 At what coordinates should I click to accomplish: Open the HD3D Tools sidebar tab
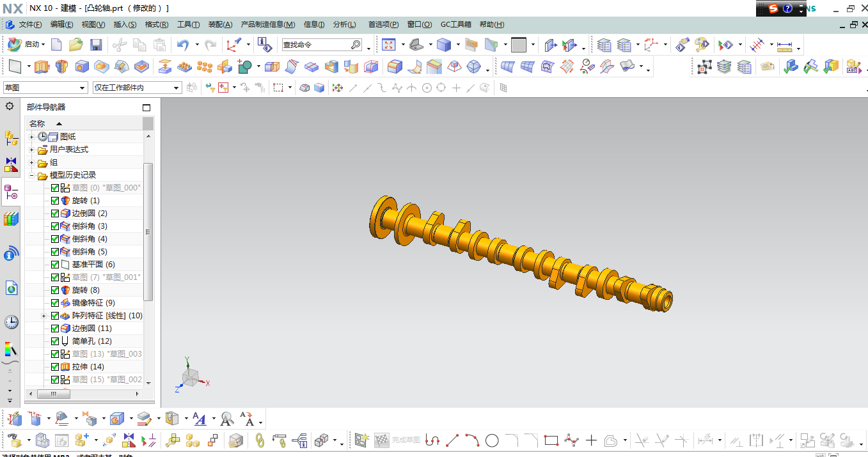coord(11,255)
